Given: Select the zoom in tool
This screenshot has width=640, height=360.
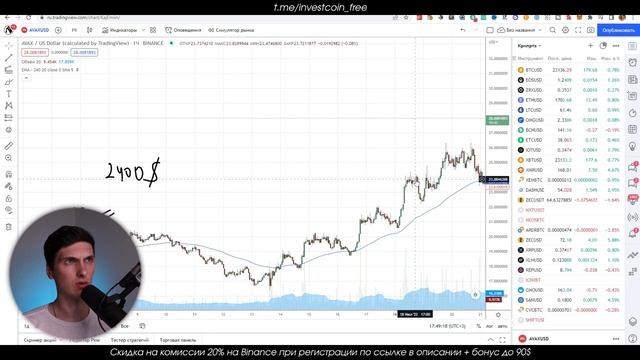Looking at the screenshot, I should click(9, 158).
